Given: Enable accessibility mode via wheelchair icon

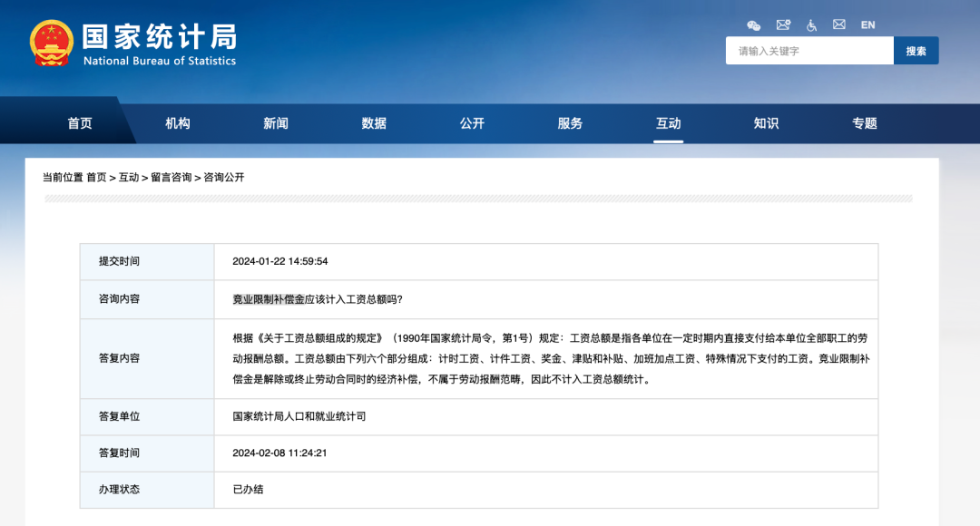Looking at the screenshot, I should (x=811, y=25).
